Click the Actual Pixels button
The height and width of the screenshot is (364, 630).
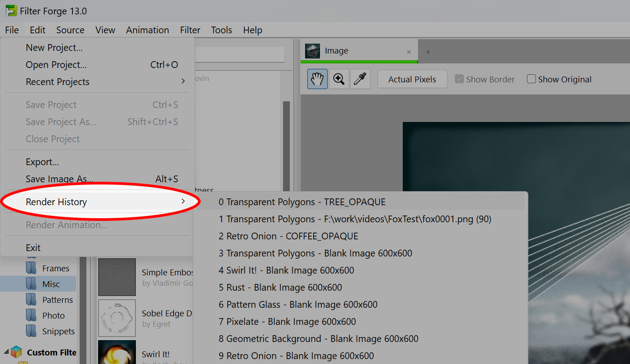412,79
